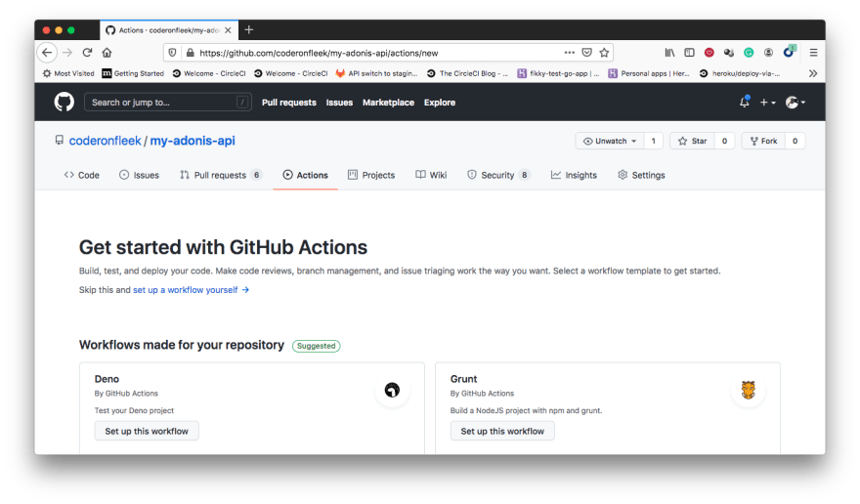Screen dimensions: 860x504
Task: Open the repository Settings tab
Action: pyautogui.click(x=641, y=175)
